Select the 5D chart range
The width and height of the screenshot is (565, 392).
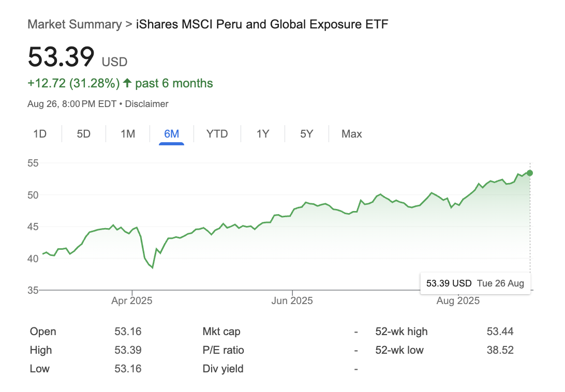[x=84, y=134]
